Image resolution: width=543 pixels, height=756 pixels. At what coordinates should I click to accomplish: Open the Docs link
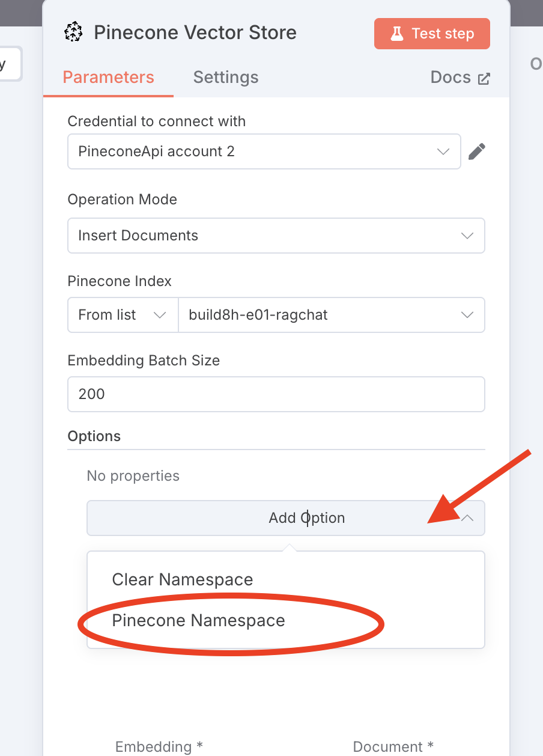coord(450,78)
